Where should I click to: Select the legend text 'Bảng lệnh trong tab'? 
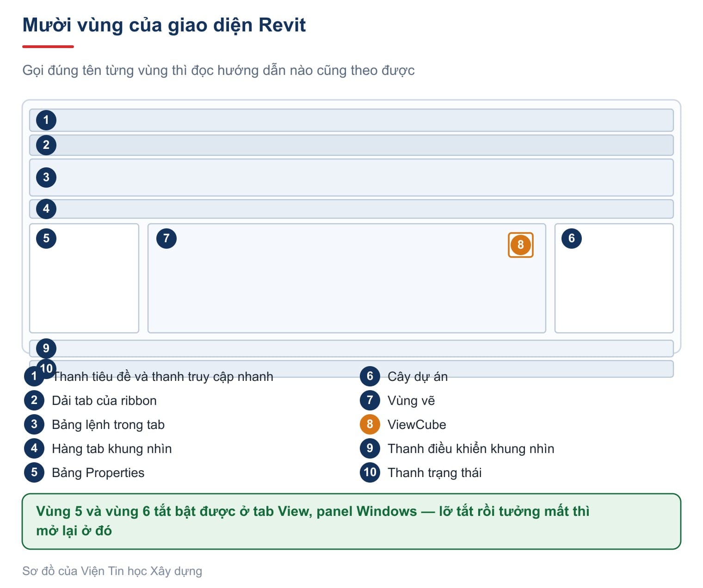coord(108,425)
